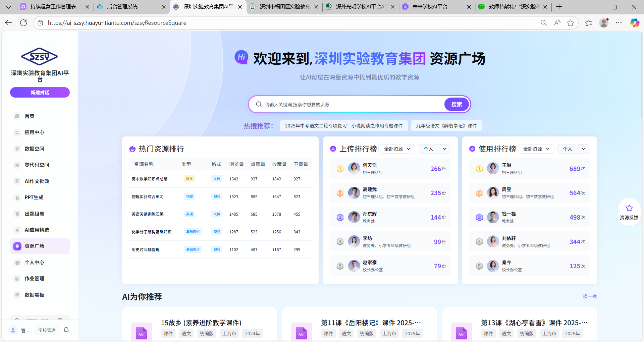Image resolution: width=644 pixels, height=342 pixels.
Task: Open 数据空间 in the sidebar
Action: point(34,149)
